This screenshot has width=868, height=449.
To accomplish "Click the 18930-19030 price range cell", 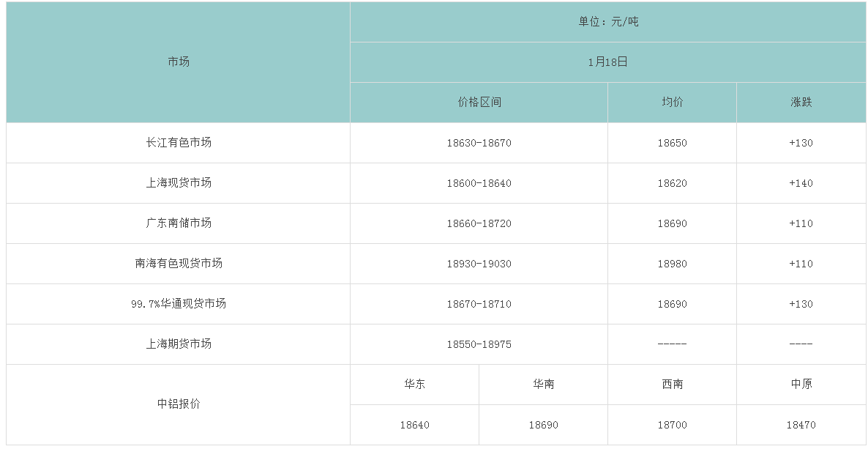I will click(x=479, y=264).
